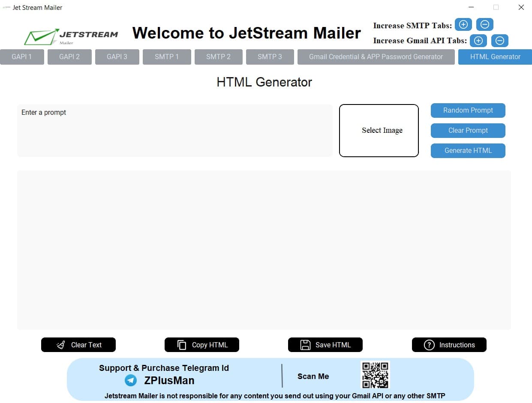Open the GAPI 3 tab
This screenshot has width=532, height=403.
pos(117,57)
